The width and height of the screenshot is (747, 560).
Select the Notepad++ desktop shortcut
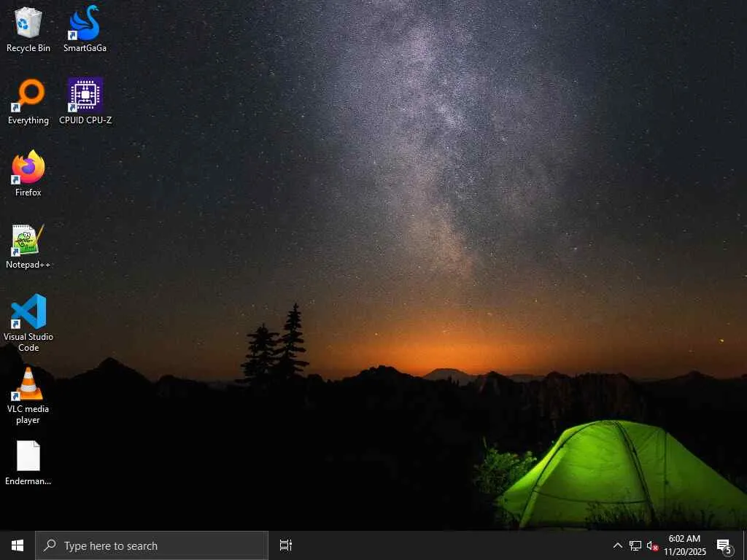pyautogui.click(x=28, y=246)
